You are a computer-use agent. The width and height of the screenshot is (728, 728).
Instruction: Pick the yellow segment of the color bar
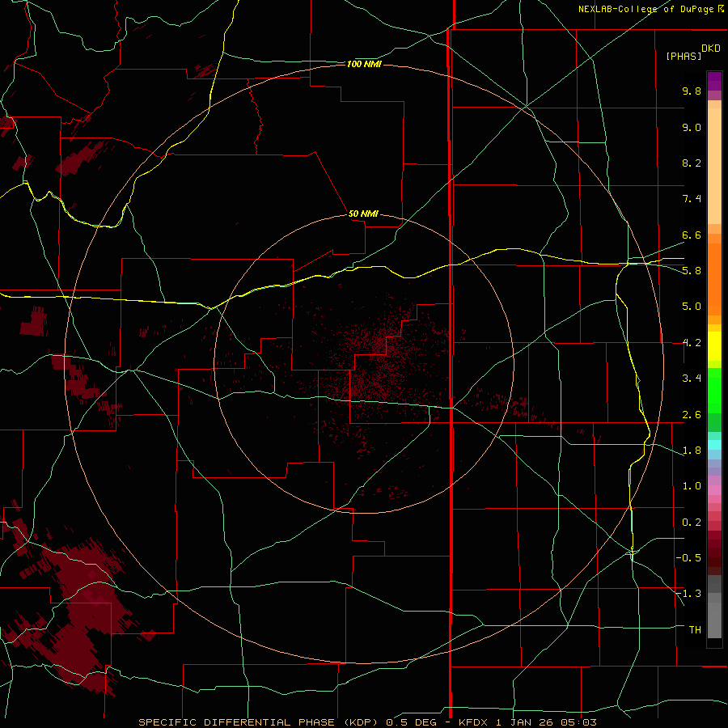point(714,346)
